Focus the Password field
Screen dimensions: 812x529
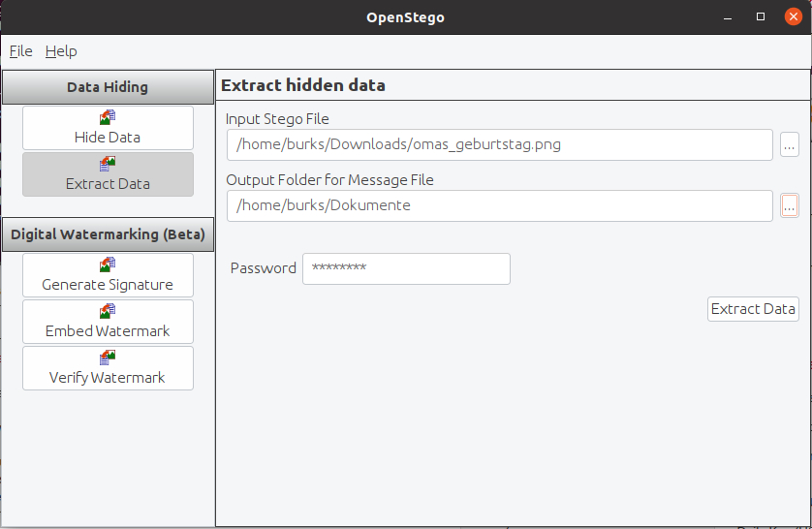[x=406, y=268]
